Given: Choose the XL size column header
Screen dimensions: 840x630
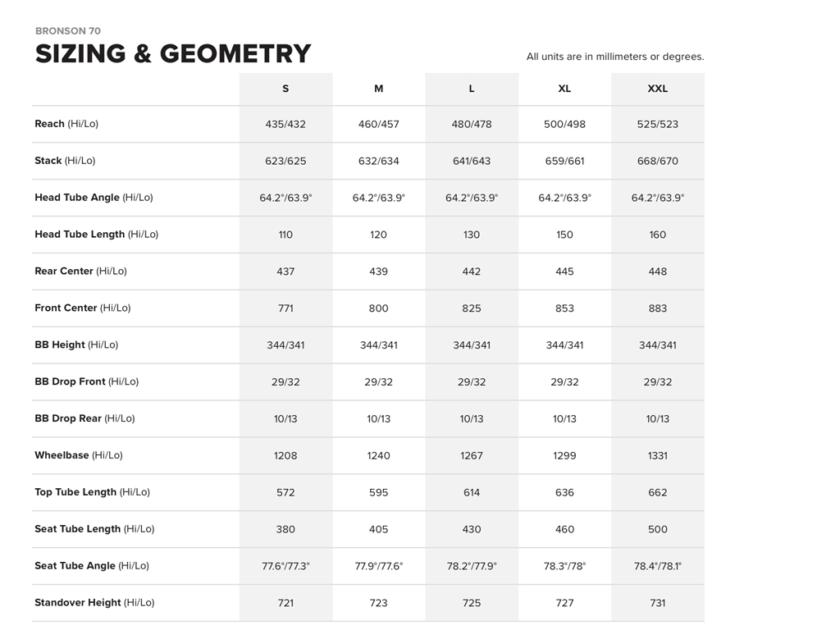Looking at the screenshot, I should [564, 89].
